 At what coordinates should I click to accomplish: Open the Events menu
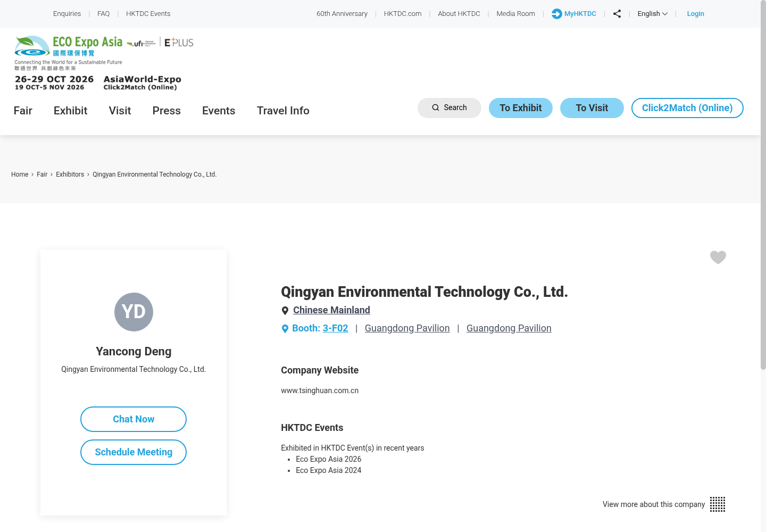tap(219, 111)
